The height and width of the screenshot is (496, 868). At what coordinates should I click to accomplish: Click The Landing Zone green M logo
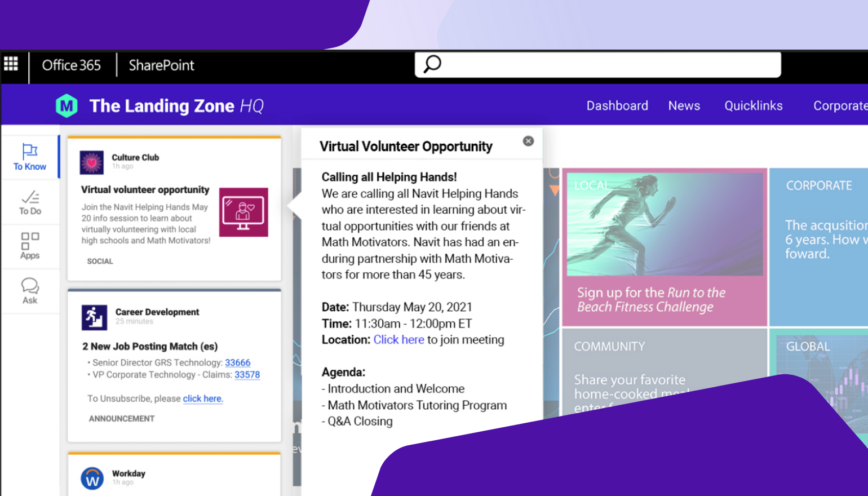(x=67, y=106)
